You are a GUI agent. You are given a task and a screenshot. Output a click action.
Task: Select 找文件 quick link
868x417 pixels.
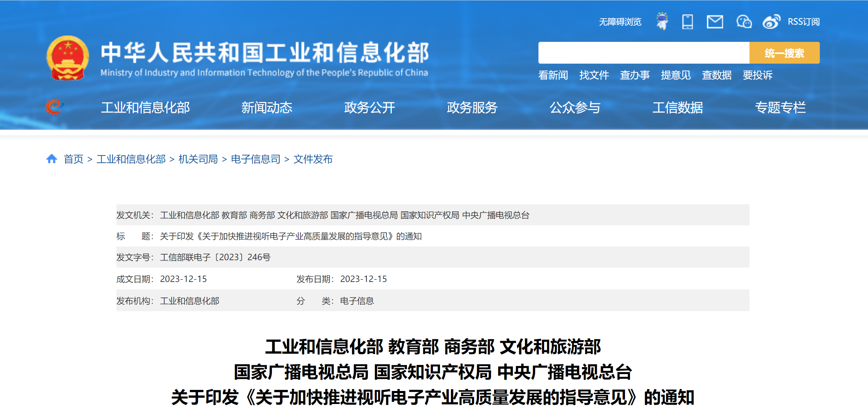pyautogui.click(x=594, y=75)
